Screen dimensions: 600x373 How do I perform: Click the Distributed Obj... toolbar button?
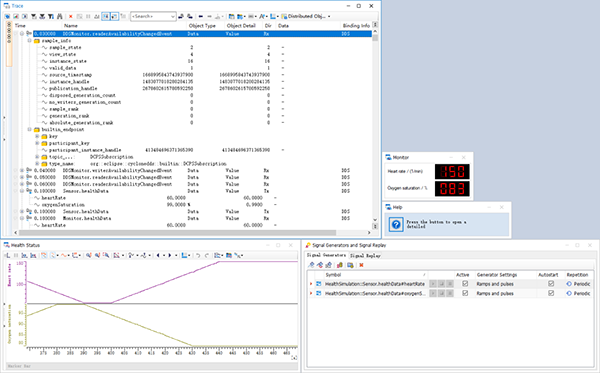point(306,16)
